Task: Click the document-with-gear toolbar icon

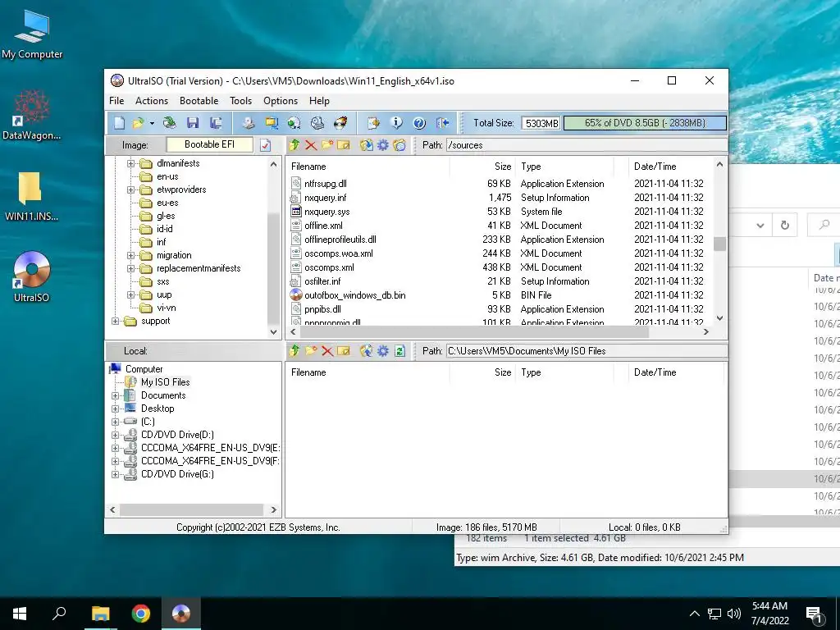Action: [373, 123]
